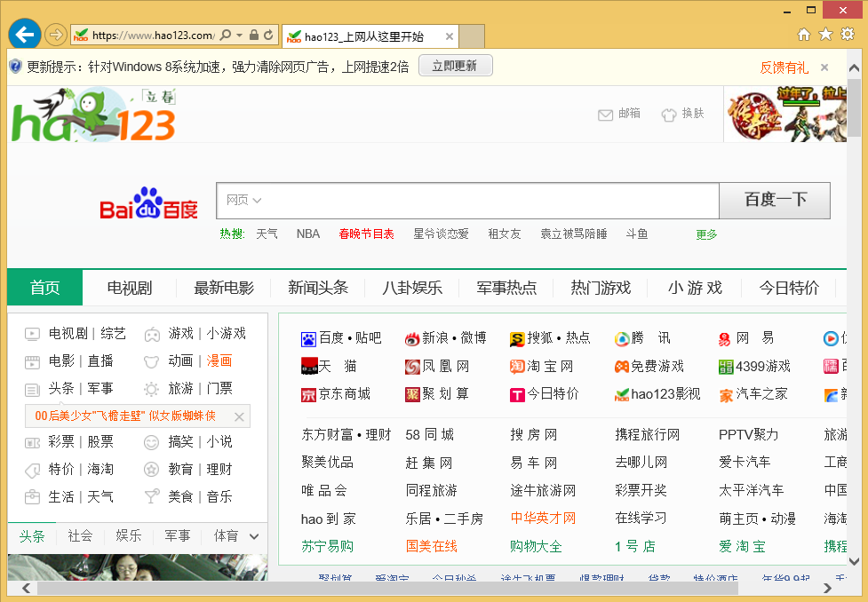Open 免费游戏 gamepad icon link
The height and width of the screenshot is (602, 868).
(649, 367)
